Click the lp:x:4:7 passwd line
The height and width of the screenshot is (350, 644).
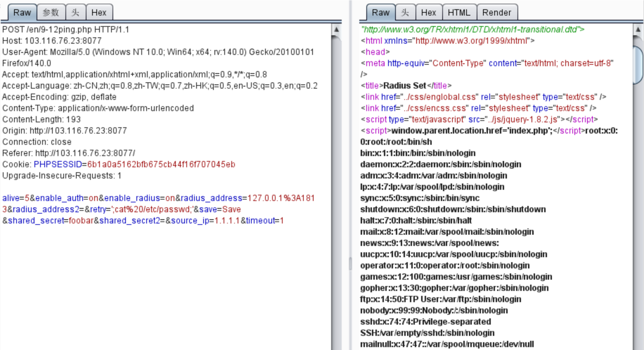pos(432,187)
